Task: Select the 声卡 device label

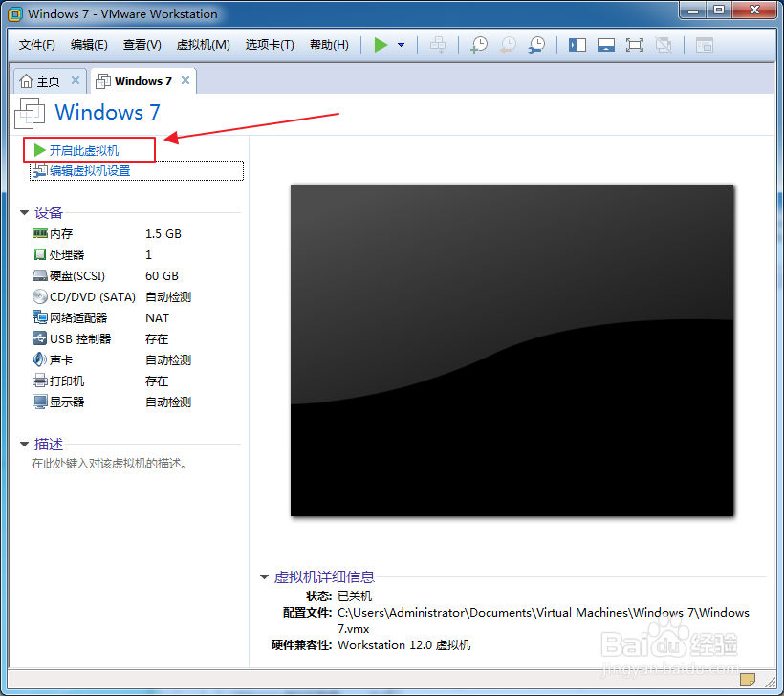Action: tap(61, 360)
